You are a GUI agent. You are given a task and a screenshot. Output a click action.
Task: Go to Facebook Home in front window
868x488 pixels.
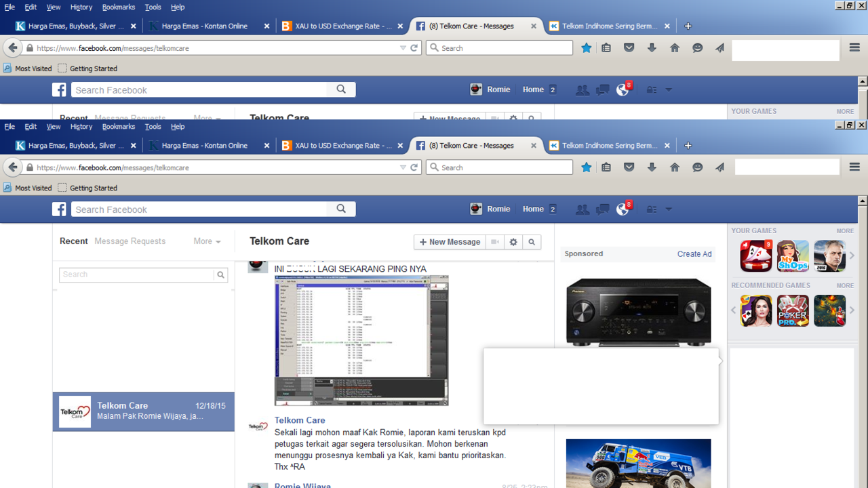(533, 209)
